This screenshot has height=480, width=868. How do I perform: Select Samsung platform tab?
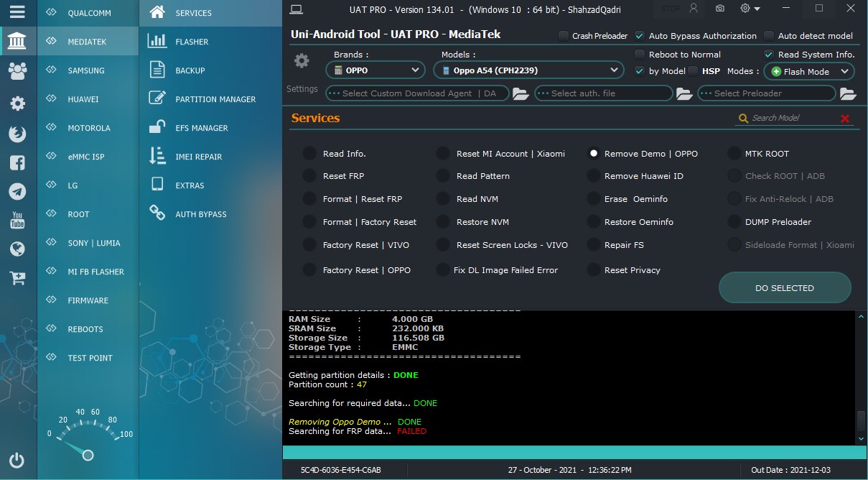88,70
